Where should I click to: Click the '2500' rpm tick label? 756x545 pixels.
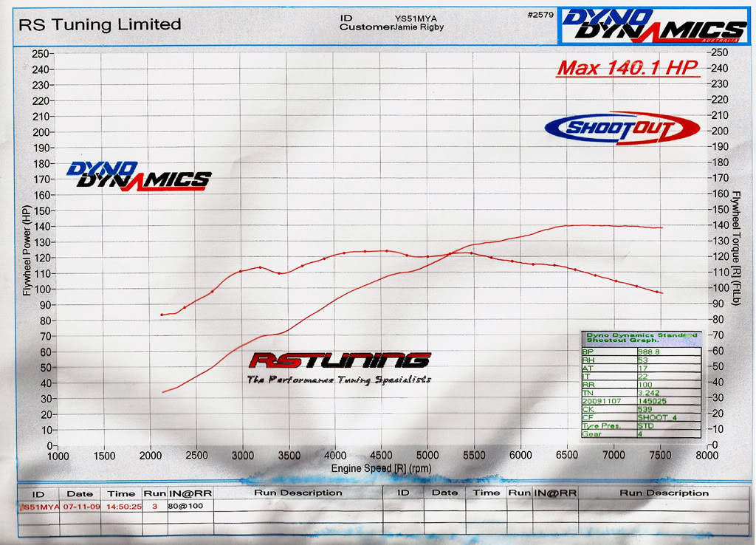click(x=196, y=456)
